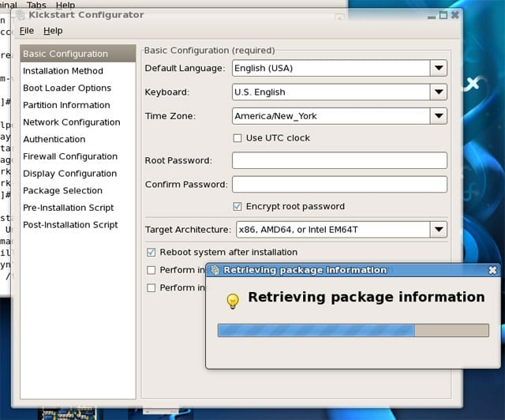Screen dimensions: 505x420
Task: Click the America/New_York time zone field
Action: (x=331, y=116)
